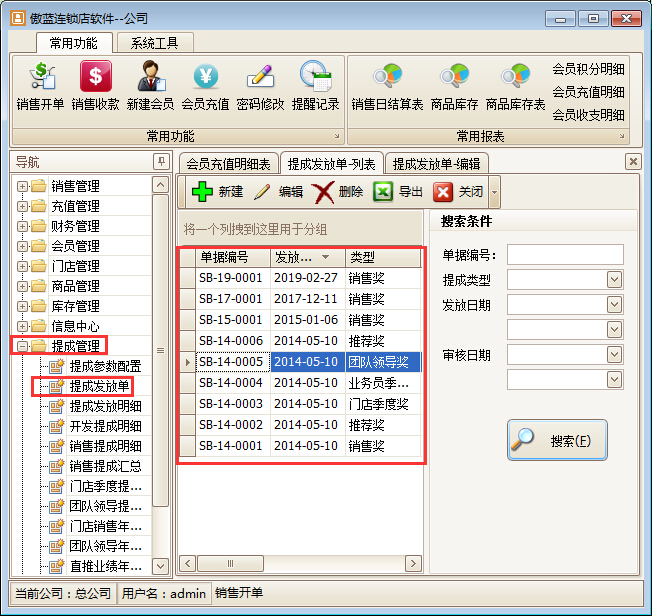Collapse the 提成管理 tree node

click(x=22, y=346)
